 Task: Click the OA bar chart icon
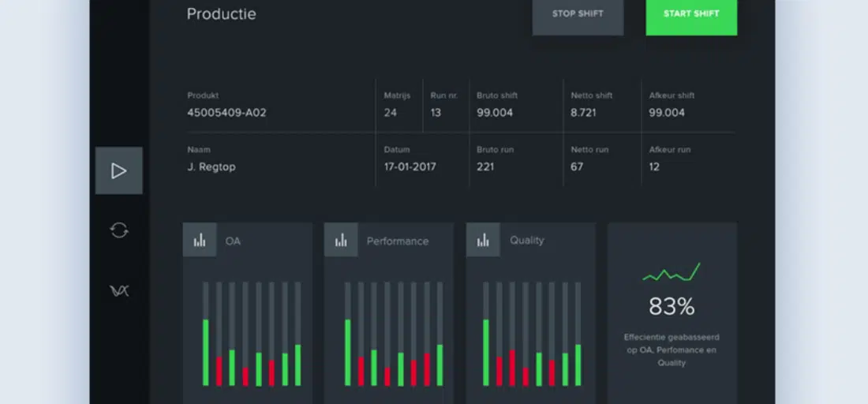(200, 240)
